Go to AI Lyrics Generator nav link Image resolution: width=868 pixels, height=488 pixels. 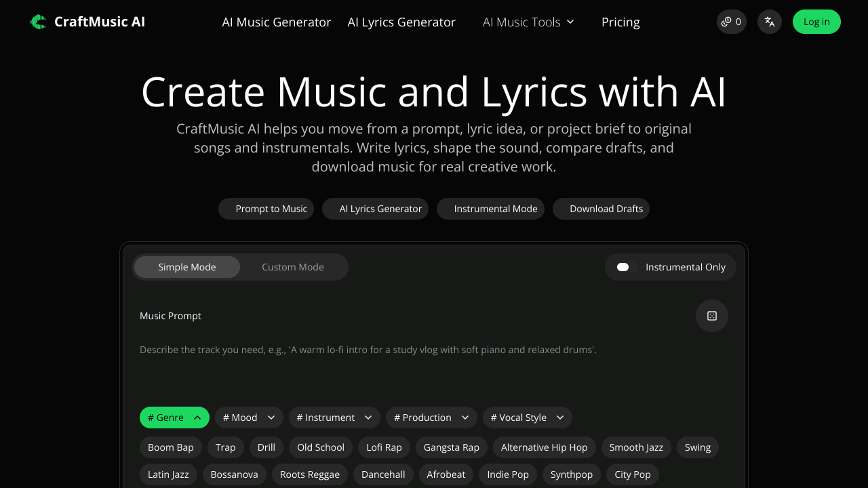(401, 22)
